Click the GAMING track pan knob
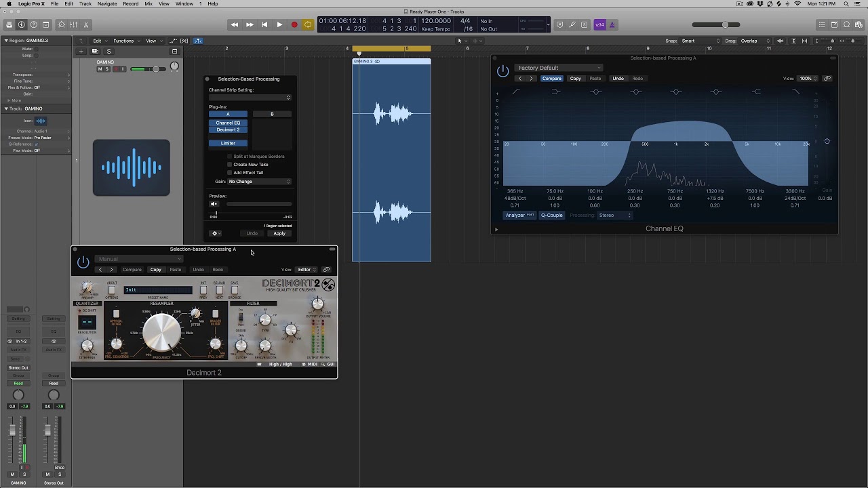 (174, 67)
